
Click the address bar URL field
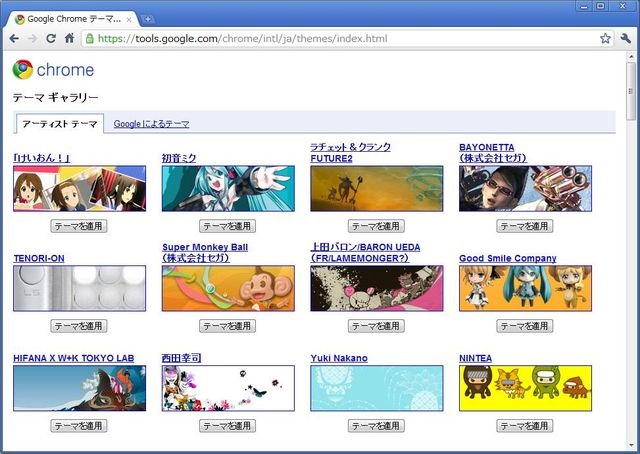pyautogui.click(x=340, y=39)
